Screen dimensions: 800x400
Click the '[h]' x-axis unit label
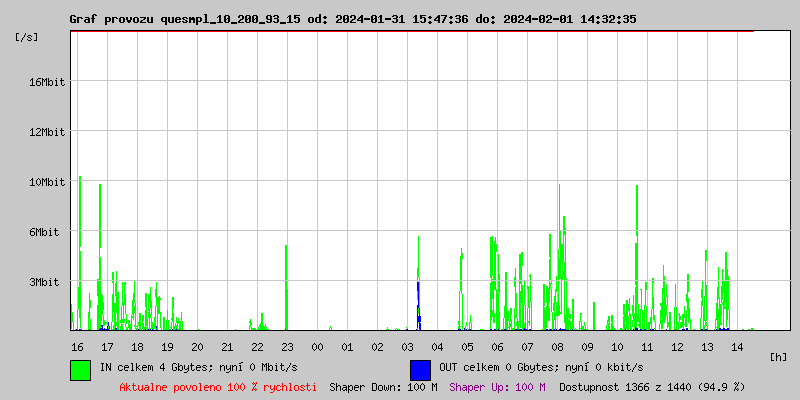[x=779, y=356]
